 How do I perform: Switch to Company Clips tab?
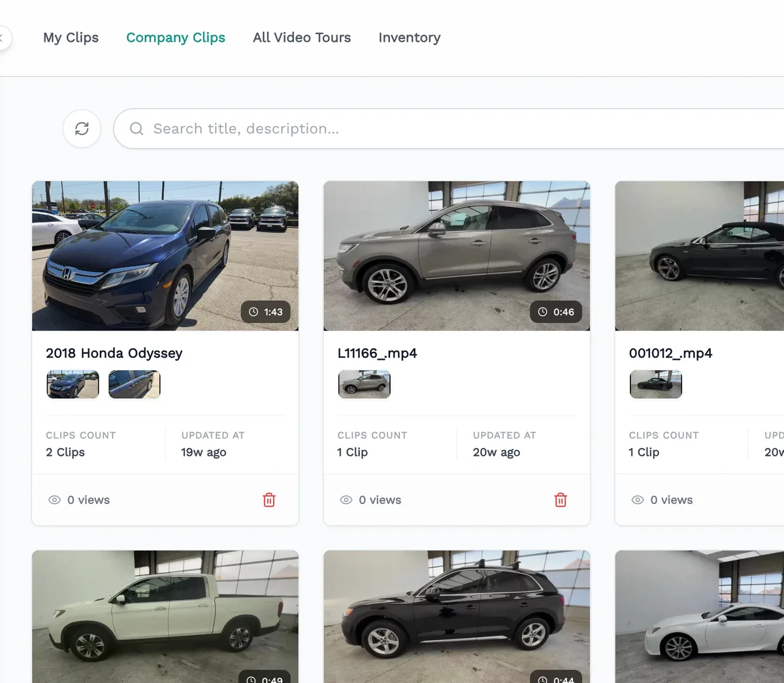[x=176, y=38]
